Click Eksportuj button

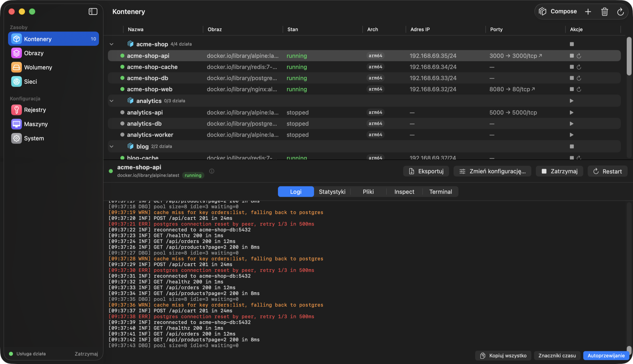coord(426,171)
